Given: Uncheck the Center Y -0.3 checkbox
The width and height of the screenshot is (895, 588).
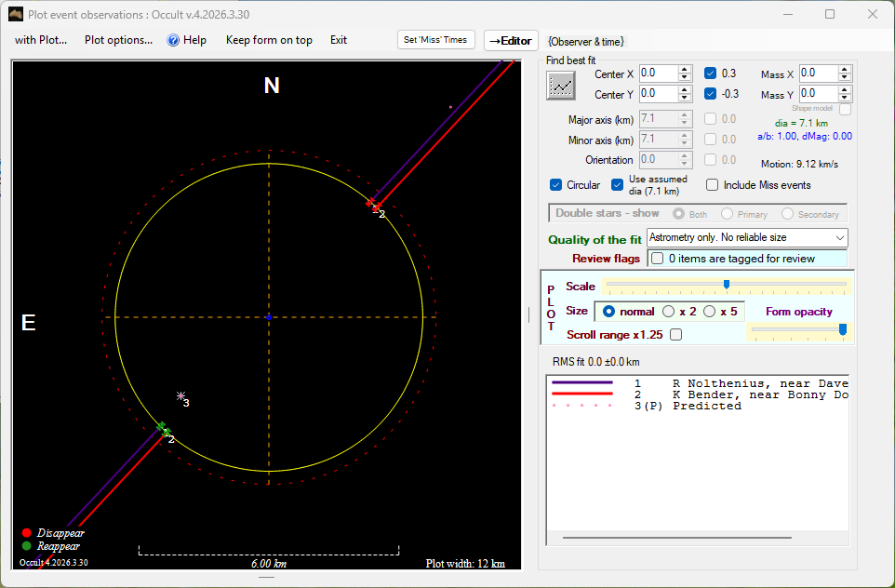Looking at the screenshot, I should 710,94.
